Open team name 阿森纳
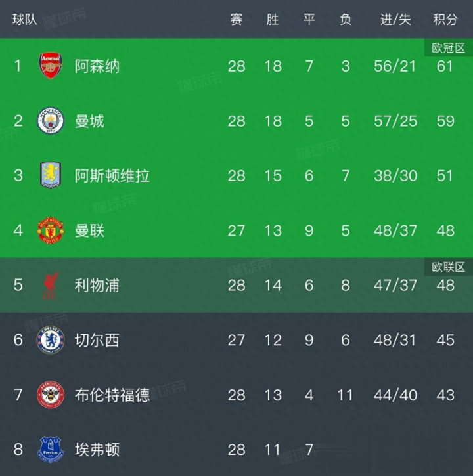The width and height of the screenshot is (473, 476). (x=97, y=66)
